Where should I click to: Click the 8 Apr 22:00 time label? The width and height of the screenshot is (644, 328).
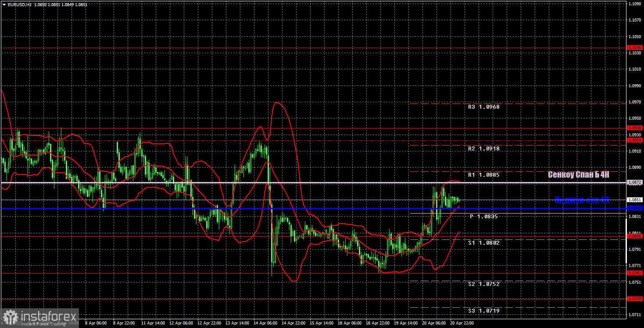pos(124,323)
